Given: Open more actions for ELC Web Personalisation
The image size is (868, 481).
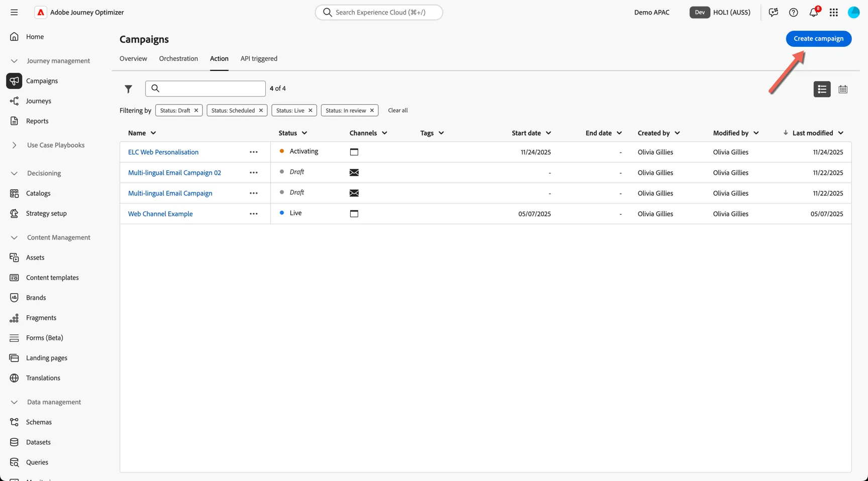Looking at the screenshot, I should 254,152.
